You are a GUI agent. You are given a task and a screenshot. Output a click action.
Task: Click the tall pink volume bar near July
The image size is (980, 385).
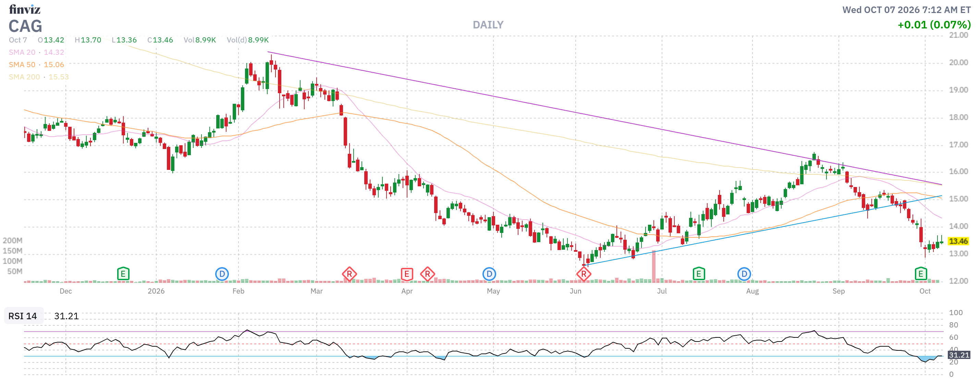tap(654, 266)
